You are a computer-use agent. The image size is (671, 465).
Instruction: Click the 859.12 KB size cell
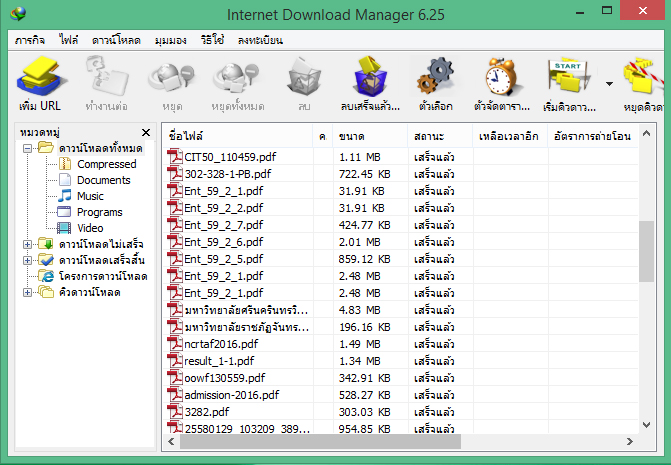click(x=365, y=259)
